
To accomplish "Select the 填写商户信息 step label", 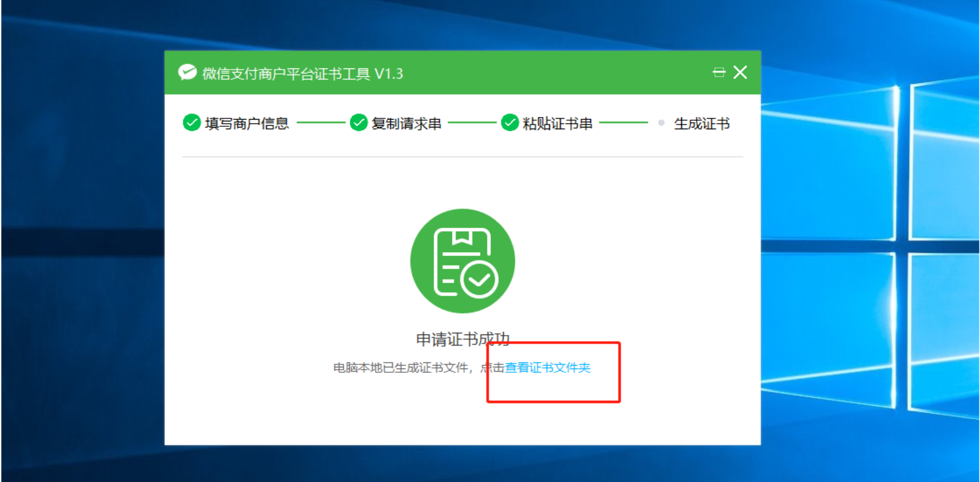I will (247, 123).
